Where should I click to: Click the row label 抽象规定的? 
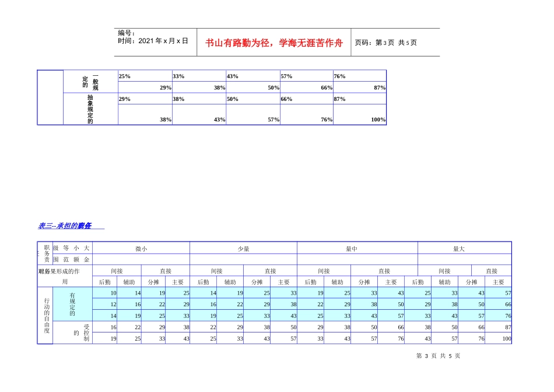pyautogui.click(x=90, y=109)
